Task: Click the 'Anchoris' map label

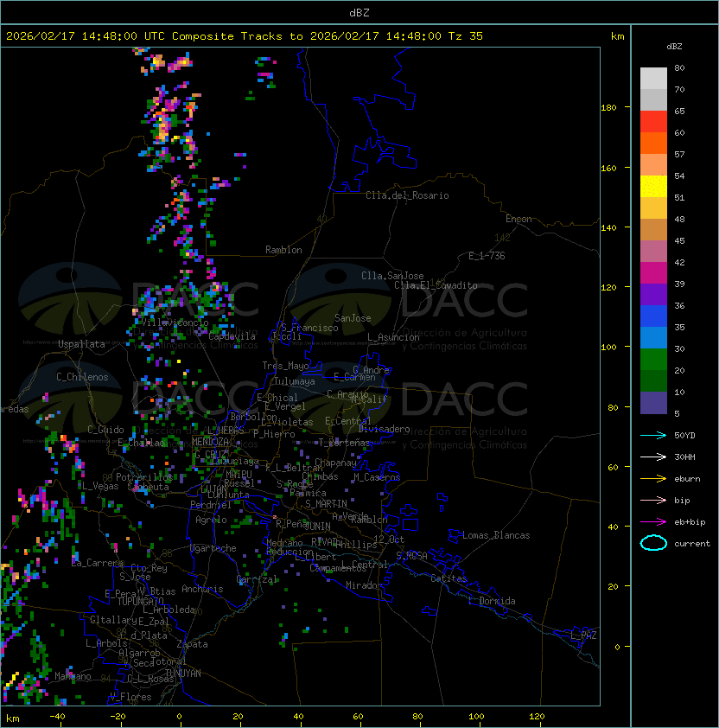Action: 202,589
